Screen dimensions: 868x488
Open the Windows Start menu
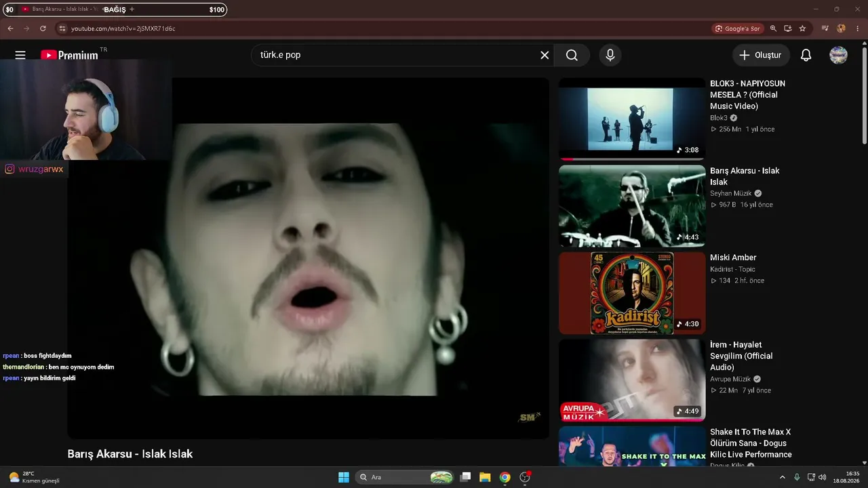click(344, 477)
